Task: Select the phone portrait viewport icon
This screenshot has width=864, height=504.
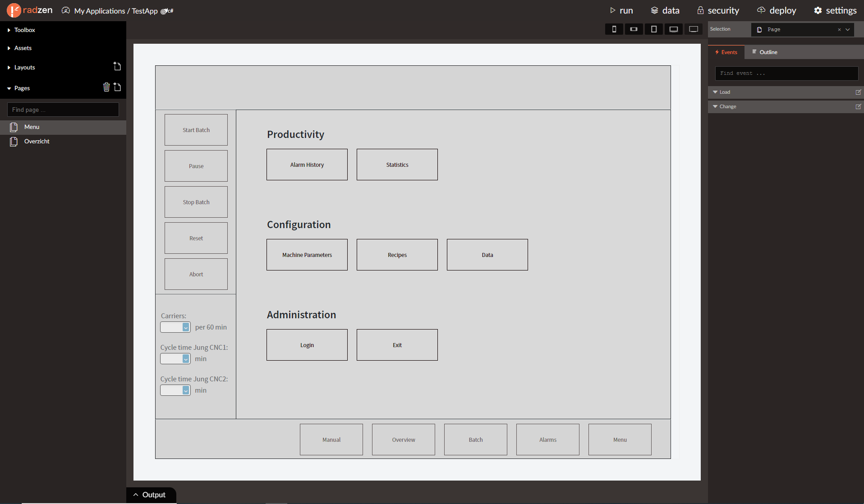Action: tap(614, 29)
